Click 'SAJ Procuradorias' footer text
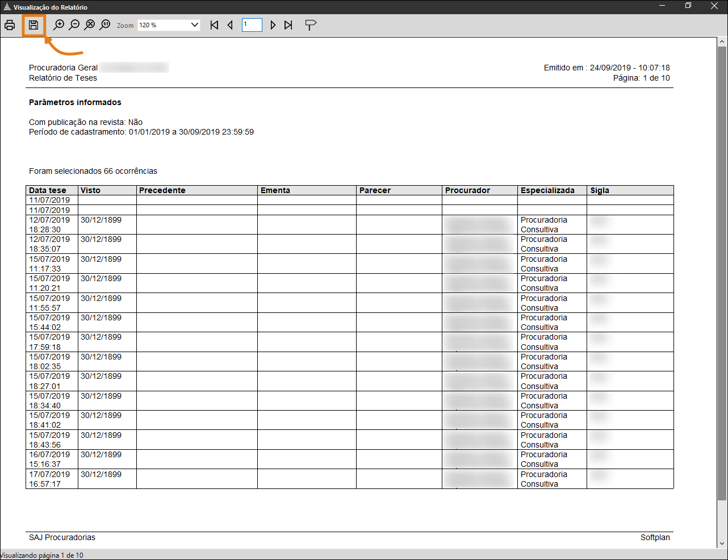Image resolution: width=728 pixels, height=560 pixels. (62, 537)
